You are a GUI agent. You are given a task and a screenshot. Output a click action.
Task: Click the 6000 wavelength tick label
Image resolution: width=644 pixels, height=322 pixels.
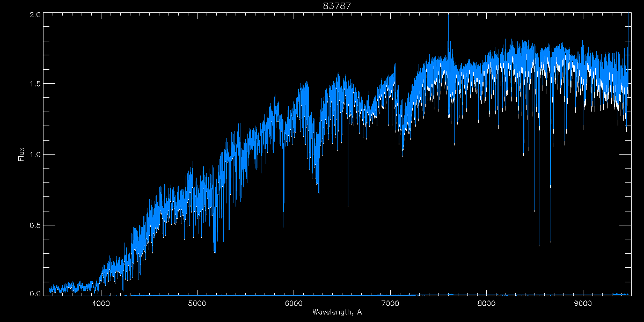(294, 303)
